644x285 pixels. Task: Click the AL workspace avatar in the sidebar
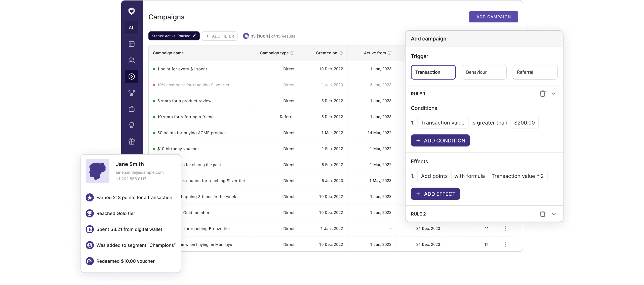[x=132, y=28]
